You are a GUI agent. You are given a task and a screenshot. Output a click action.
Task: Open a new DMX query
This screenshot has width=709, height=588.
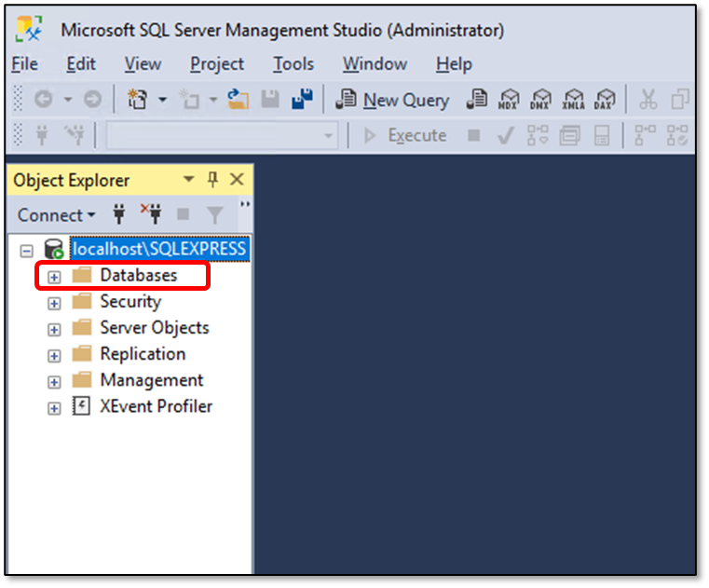pyautogui.click(x=540, y=99)
